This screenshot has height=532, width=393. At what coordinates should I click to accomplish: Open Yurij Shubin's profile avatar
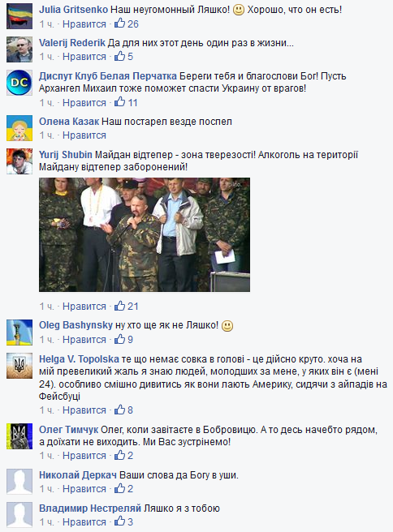coord(19,161)
